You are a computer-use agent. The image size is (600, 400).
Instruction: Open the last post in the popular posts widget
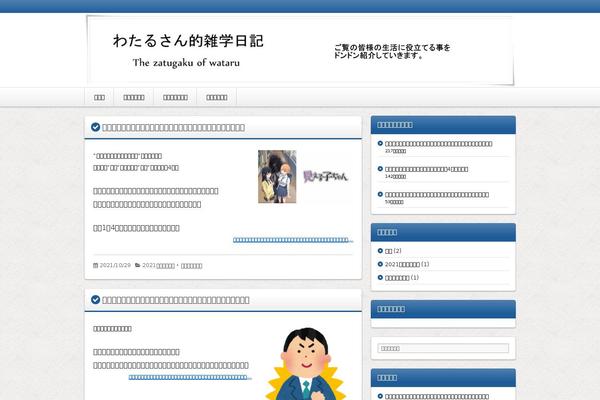pyautogui.click(x=437, y=195)
